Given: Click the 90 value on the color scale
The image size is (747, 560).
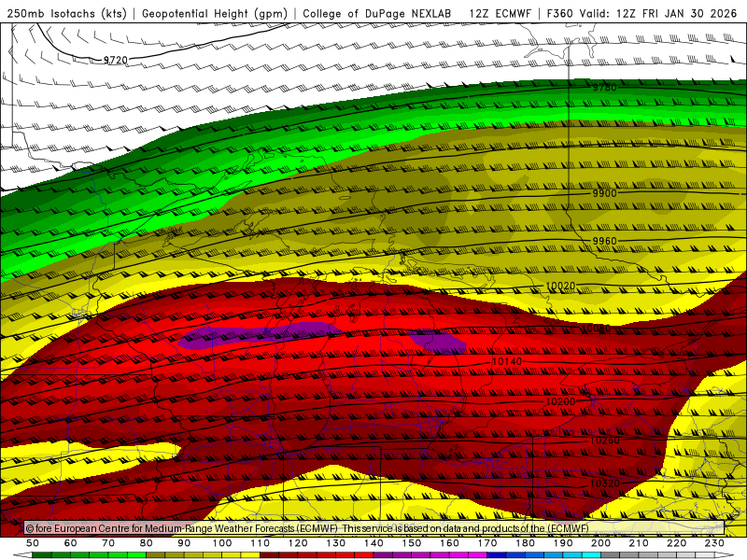Looking at the screenshot, I should pyautogui.click(x=184, y=543).
